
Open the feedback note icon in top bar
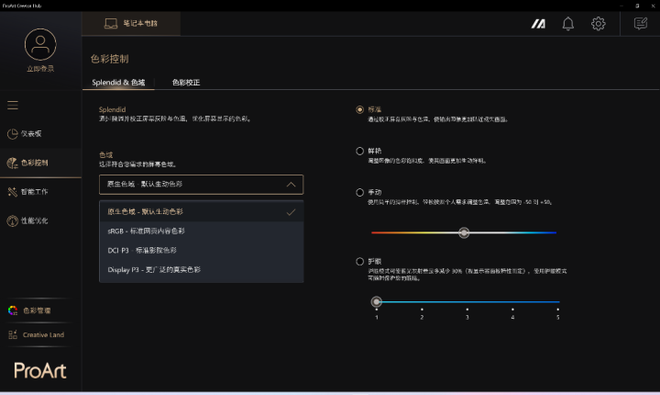click(640, 24)
